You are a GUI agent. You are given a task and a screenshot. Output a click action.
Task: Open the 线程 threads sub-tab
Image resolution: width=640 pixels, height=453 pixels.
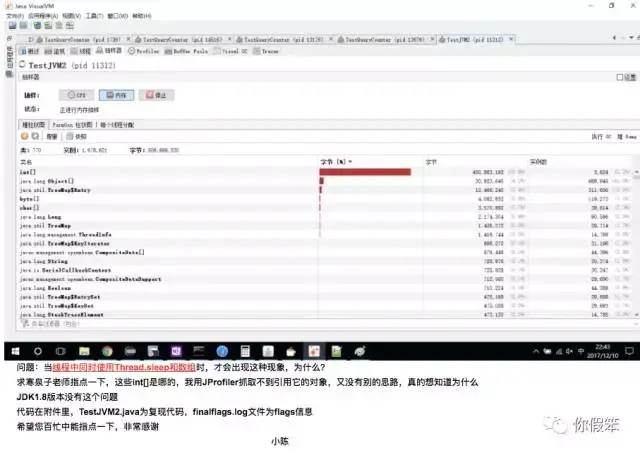(81, 51)
